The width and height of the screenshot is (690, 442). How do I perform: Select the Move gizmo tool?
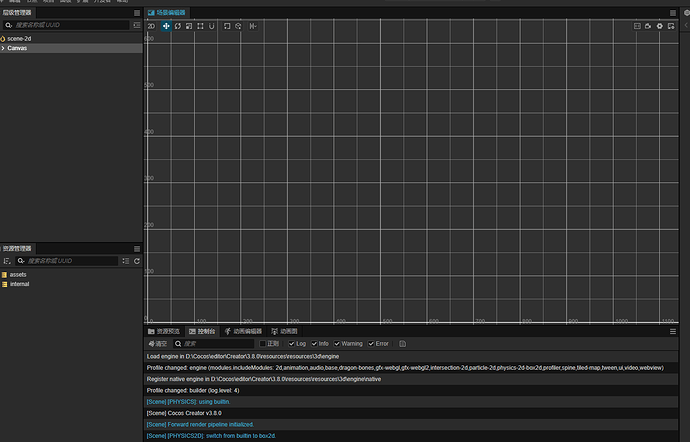166,26
